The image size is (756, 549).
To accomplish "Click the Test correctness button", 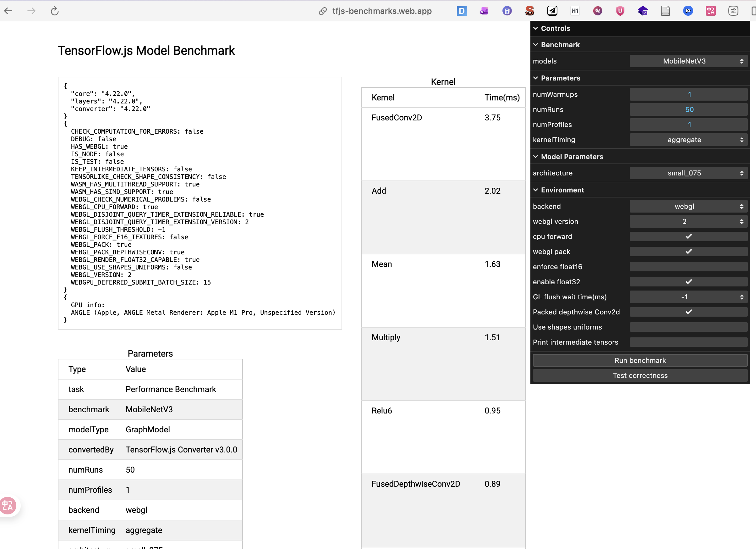I will [640, 375].
